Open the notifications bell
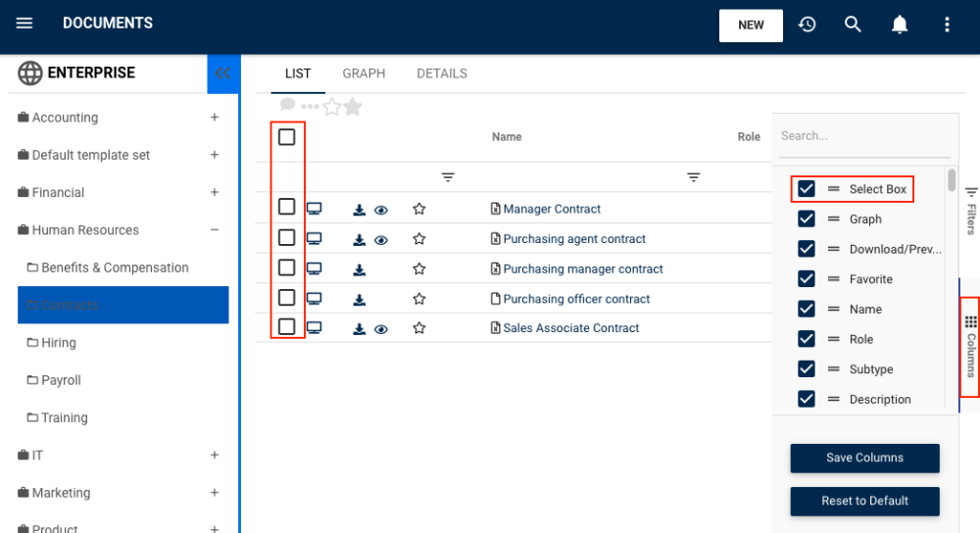This screenshot has width=980, height=533. pos(900,24)
